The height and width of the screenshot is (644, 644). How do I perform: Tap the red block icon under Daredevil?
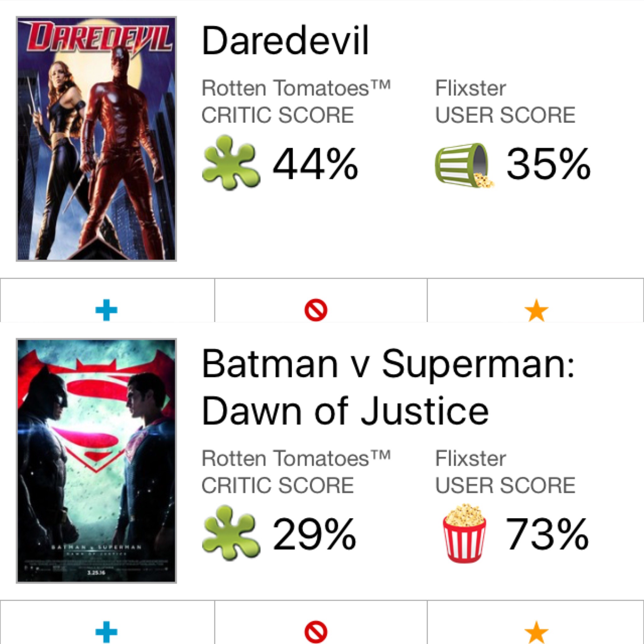(316, 310)
